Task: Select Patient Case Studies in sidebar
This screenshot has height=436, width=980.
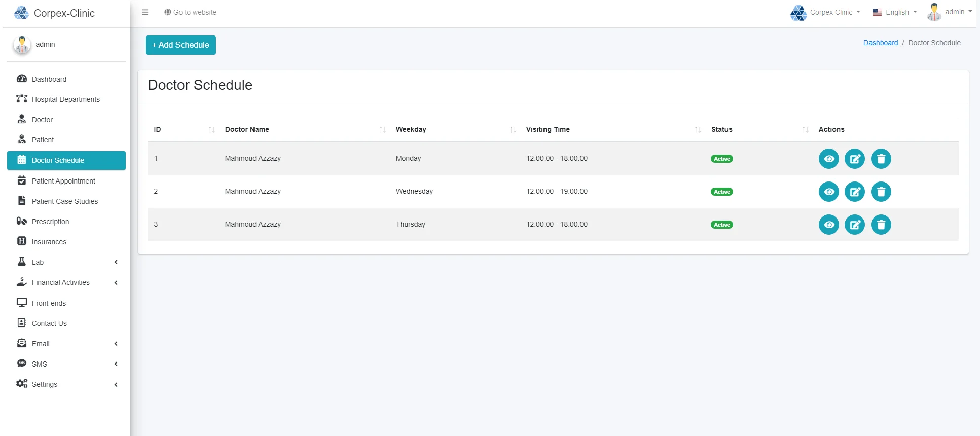Action: 64,201
